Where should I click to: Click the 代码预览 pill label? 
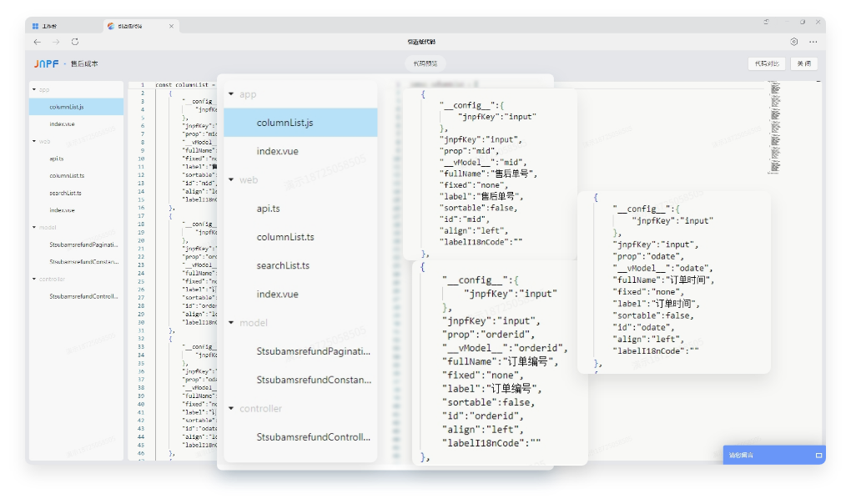pos(425,63)
